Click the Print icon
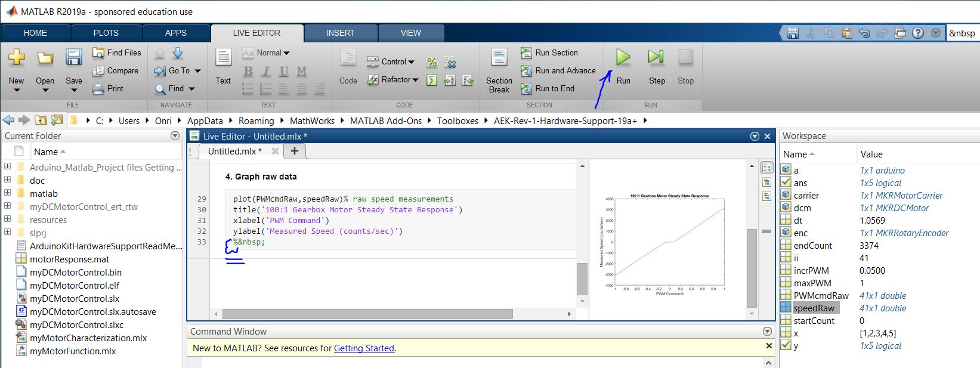The height and width of the screenshot is (368, 980). (x=98, y=89)
